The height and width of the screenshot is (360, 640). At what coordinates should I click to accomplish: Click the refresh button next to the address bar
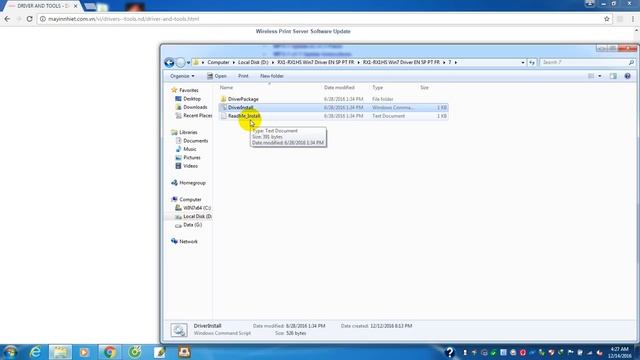pos(532,62)
